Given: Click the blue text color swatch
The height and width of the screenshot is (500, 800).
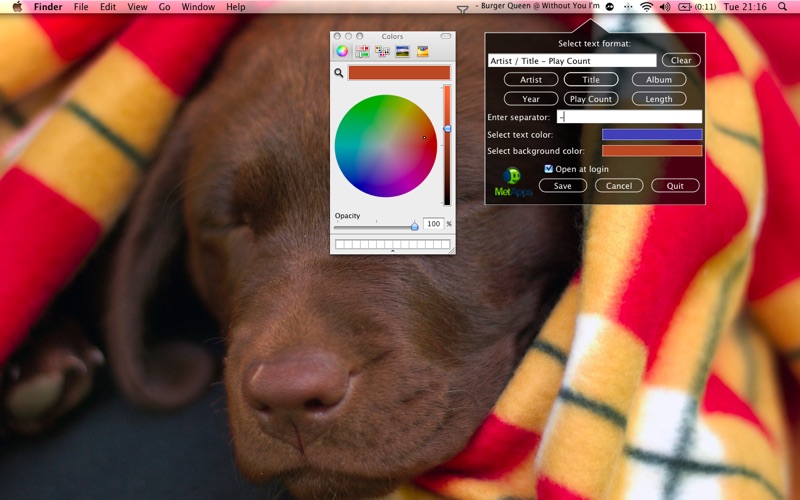Looking at the screenshot, I should [x=652, y=134].
